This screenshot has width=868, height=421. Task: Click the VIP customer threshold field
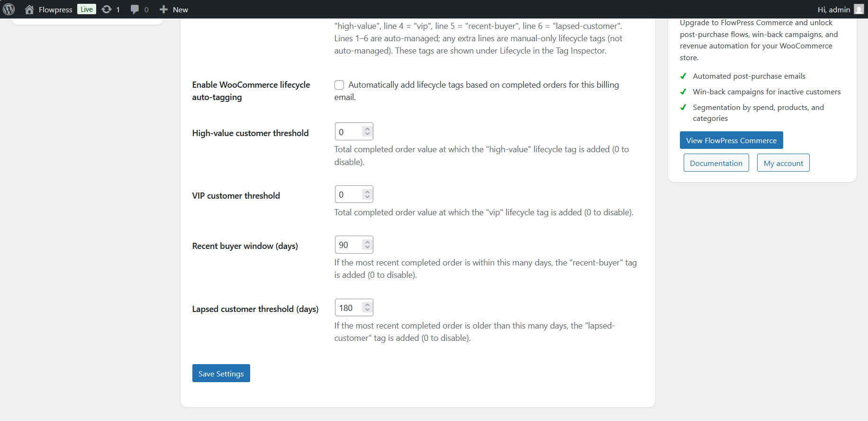[354, 194]
